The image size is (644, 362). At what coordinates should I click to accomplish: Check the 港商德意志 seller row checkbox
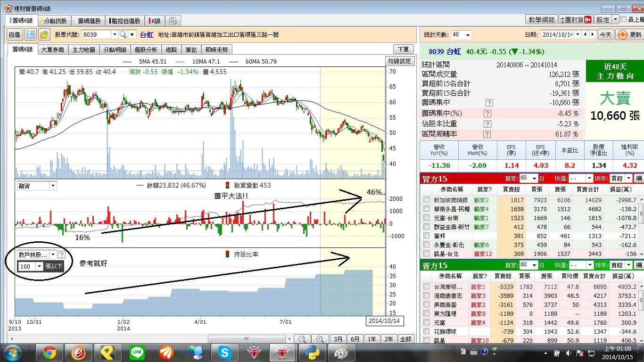click(x=426, y=296)
